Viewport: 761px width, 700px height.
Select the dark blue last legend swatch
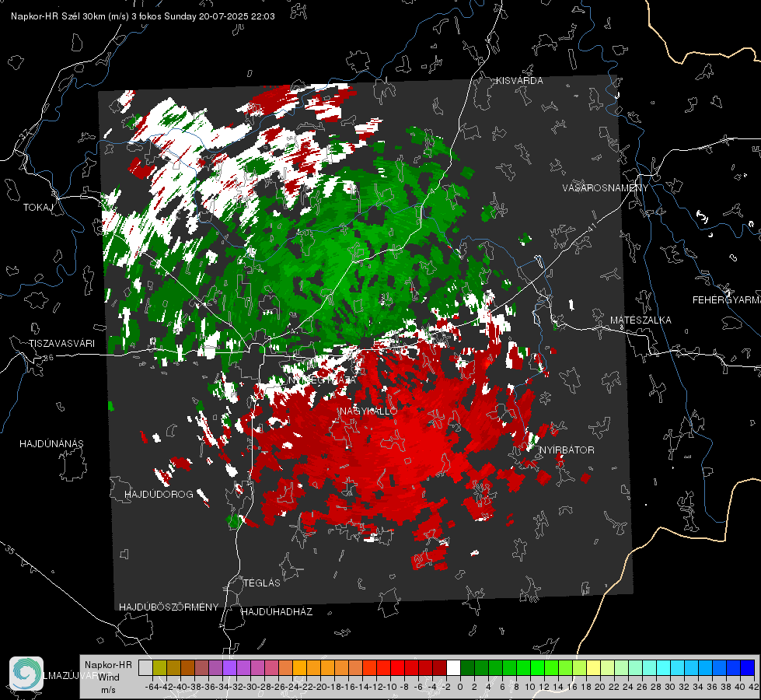click(748, 667)
